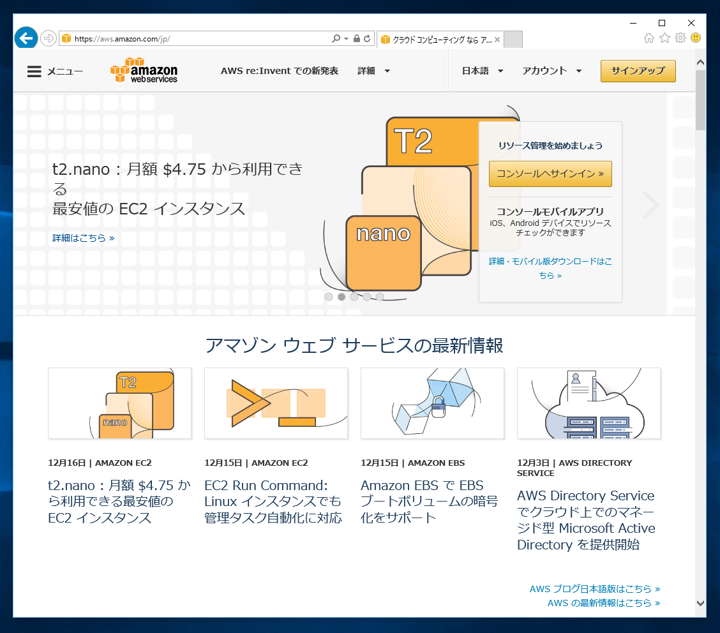Click the padlock security icon in address bar
The width and height of the screenshot is (720, 633).
[356, 39]
